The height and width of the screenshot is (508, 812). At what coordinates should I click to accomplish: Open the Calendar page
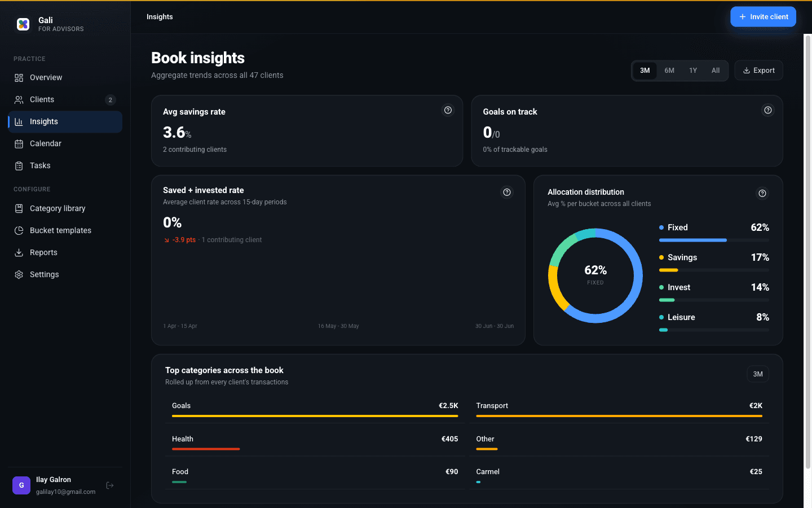click(65, 144)
